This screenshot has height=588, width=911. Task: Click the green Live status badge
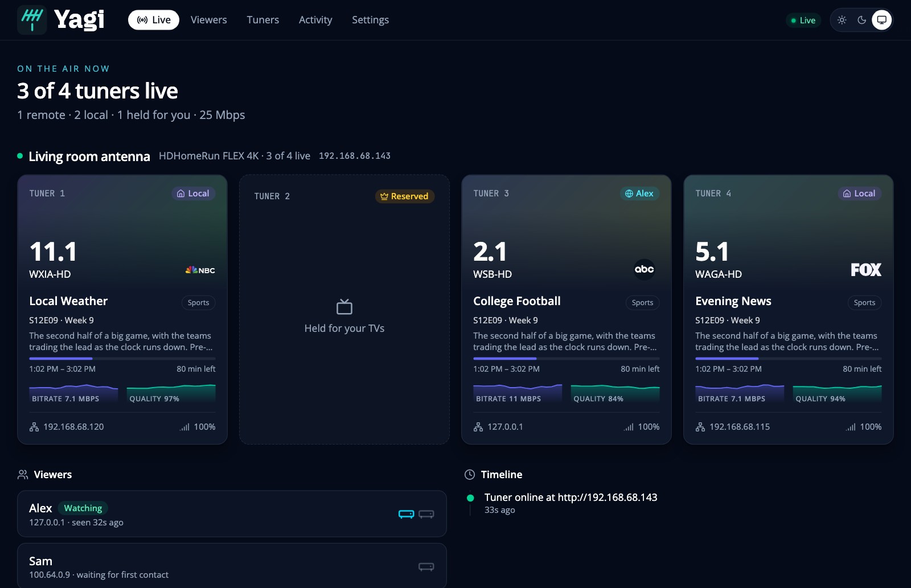coord(803,20)
